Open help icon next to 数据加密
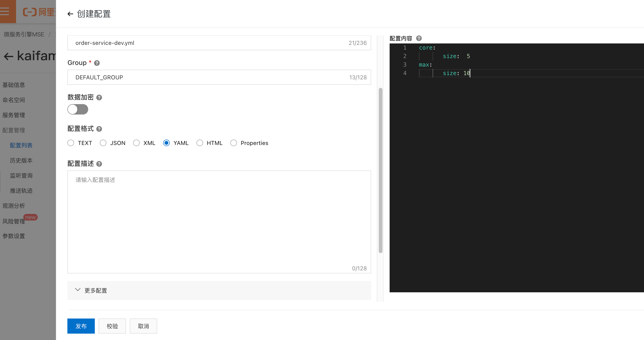Viewport: 644px width, 340px height. click(99, 97)
